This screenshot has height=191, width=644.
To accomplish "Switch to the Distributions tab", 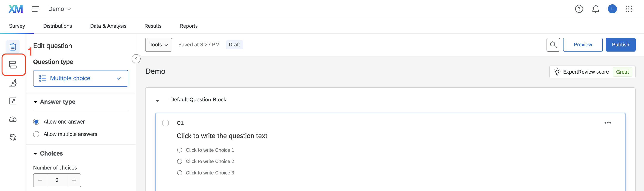I will click(58, 26).
